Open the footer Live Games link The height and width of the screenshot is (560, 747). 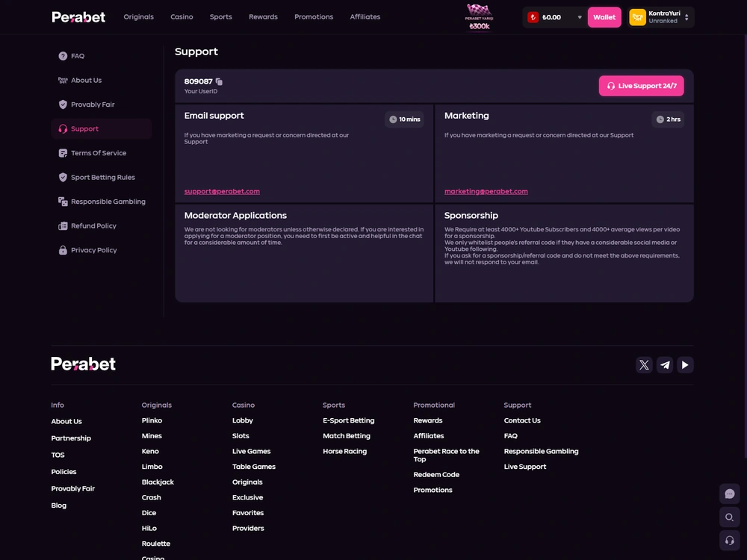coord(251,451)
